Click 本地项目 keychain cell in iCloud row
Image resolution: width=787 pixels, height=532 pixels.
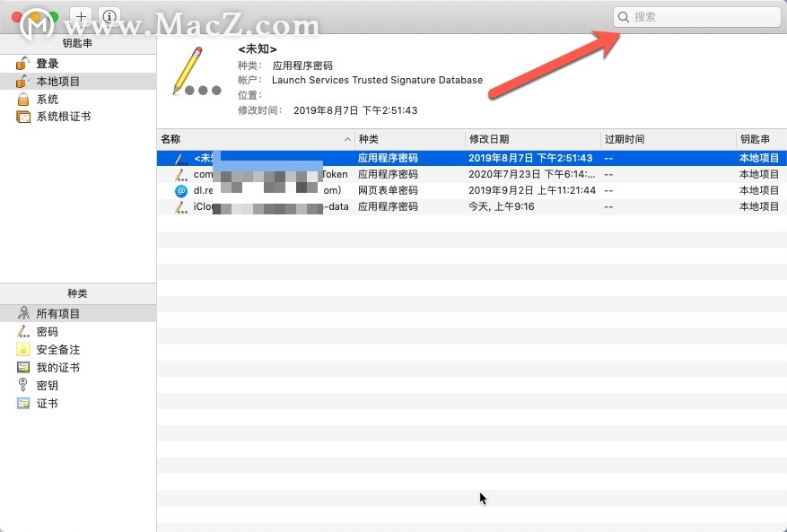759,206
